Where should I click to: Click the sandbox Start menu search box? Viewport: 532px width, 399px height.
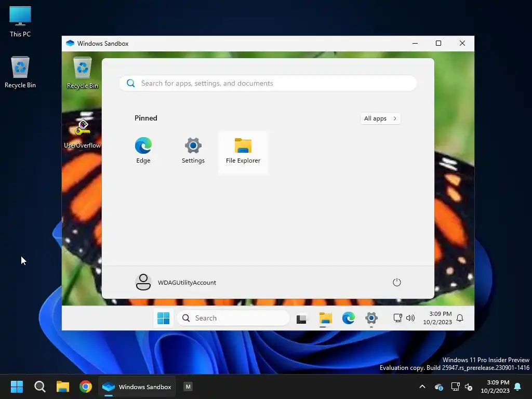268,83
